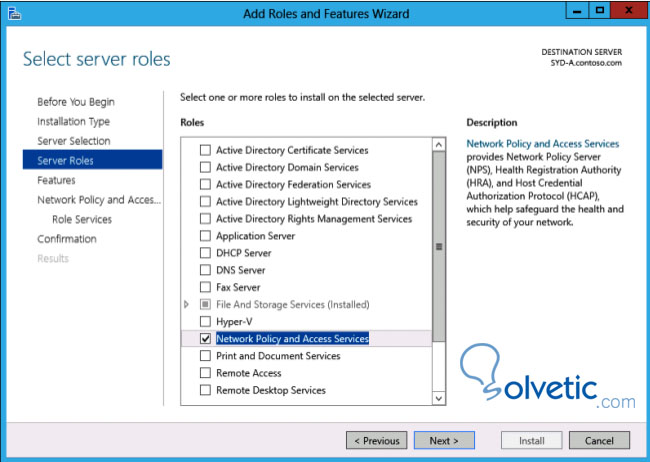Tick the Remote Desktop Services checkbox
650x462 pixels.
[205, 390]
